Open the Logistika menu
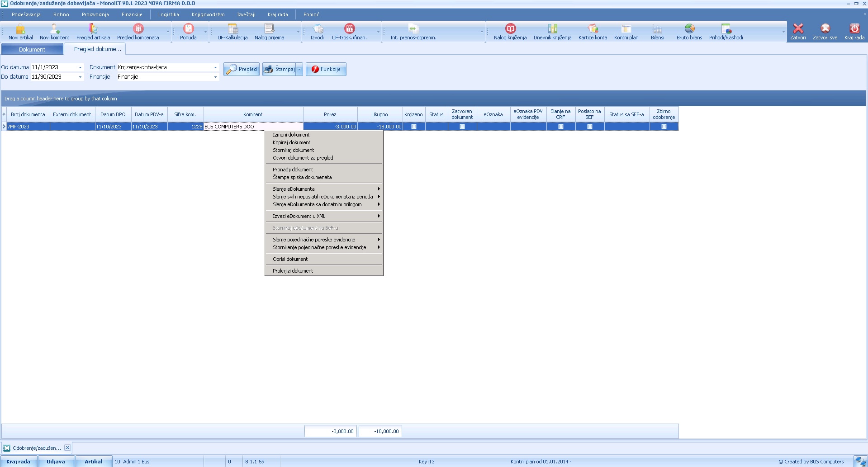Screen dimensions: 868x467 [168, 14]
